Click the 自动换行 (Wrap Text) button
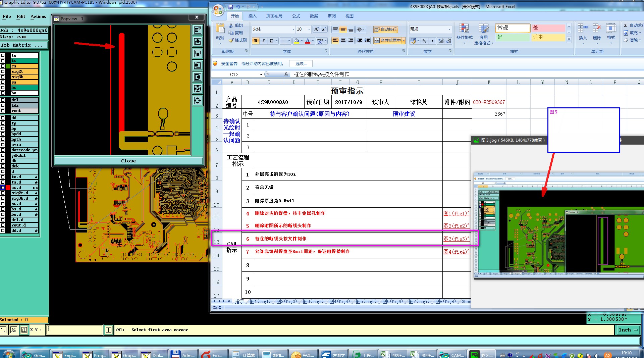The width and height of the screenshot is (644, 358). pyautogui.click(x=386, y=29)
